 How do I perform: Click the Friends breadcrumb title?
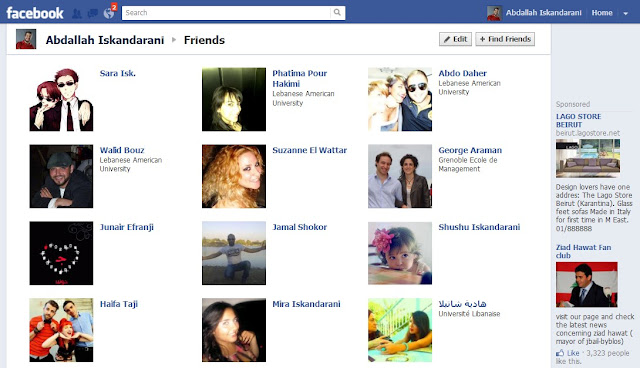204,40
